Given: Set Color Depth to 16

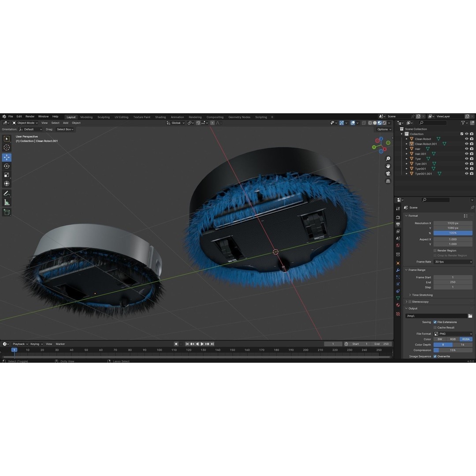Looking at the screenshot, I should coord(462,345).
